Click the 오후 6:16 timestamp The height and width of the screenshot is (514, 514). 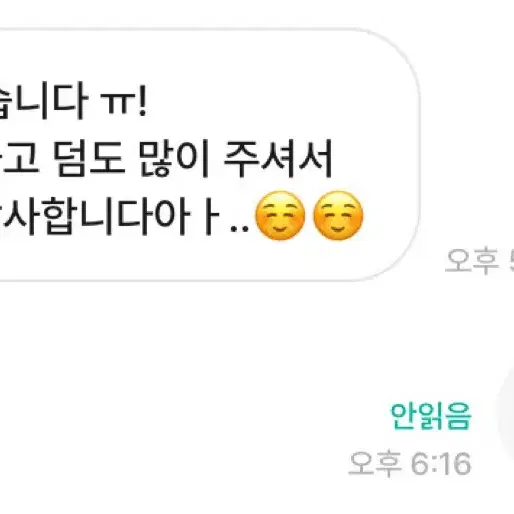[410, 463]
